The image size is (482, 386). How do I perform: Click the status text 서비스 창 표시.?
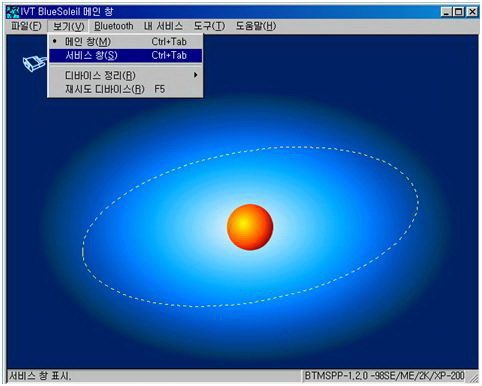tap(40, 376)
